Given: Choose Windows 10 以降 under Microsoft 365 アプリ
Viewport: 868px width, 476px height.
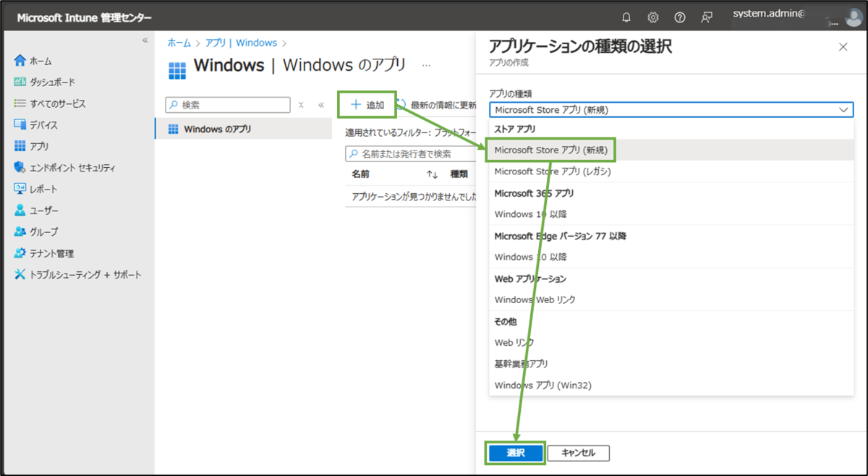Looking at the screenshot, I should click(672, 214).
